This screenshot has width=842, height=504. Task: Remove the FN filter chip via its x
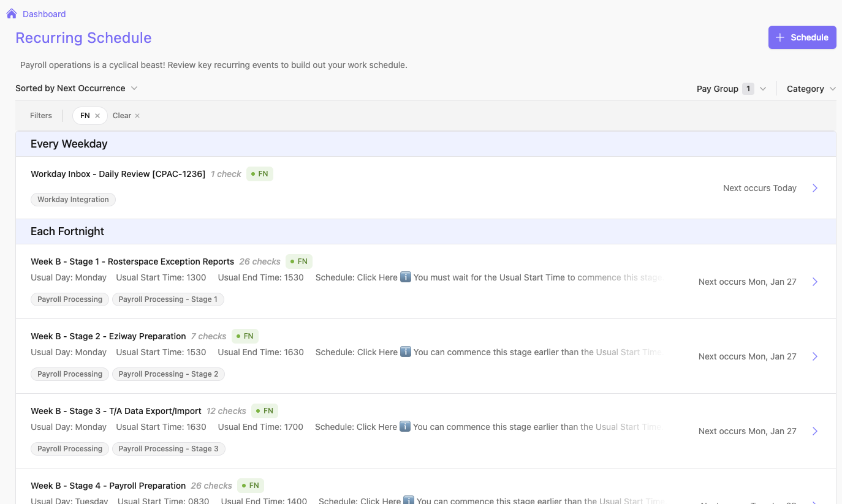[x=97, y=116]
